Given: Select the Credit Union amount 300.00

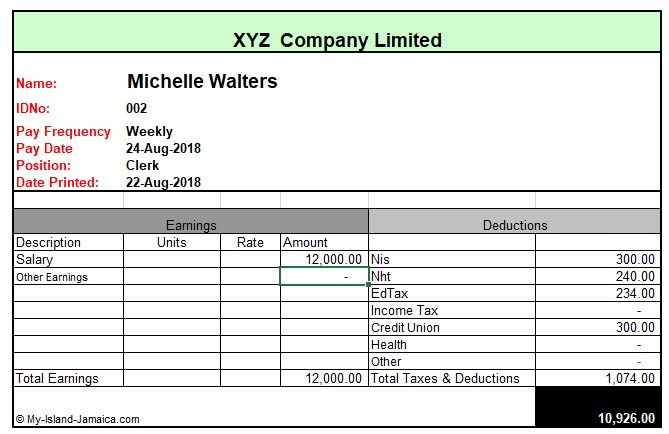Looking at the screenshot, I should 598,327.
